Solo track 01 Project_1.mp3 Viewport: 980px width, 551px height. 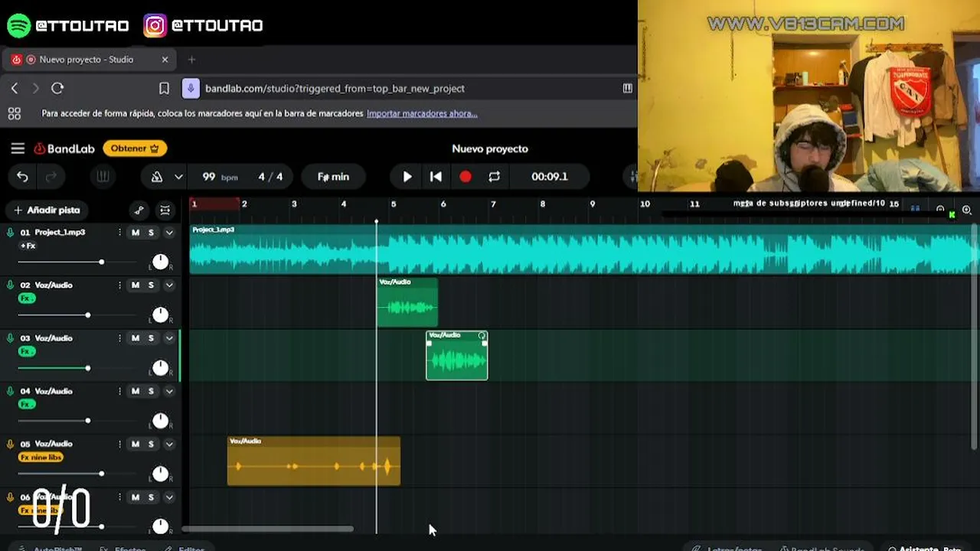(x=151, y=233)
